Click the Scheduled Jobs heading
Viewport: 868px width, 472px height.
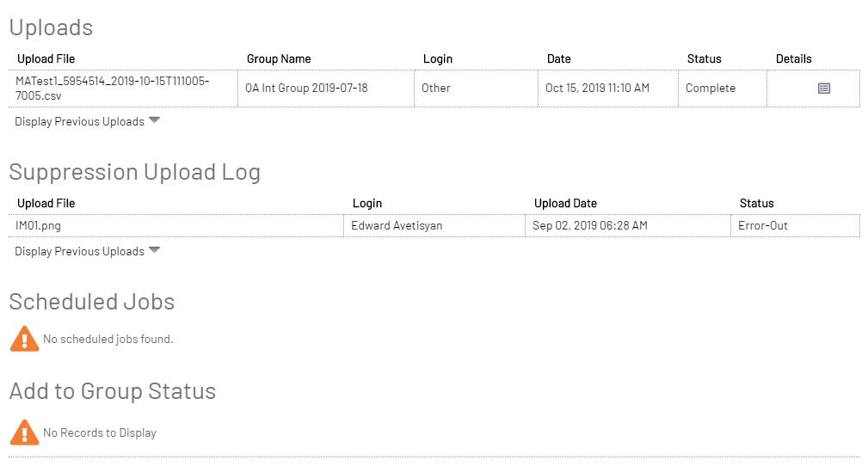pos(92,302)
